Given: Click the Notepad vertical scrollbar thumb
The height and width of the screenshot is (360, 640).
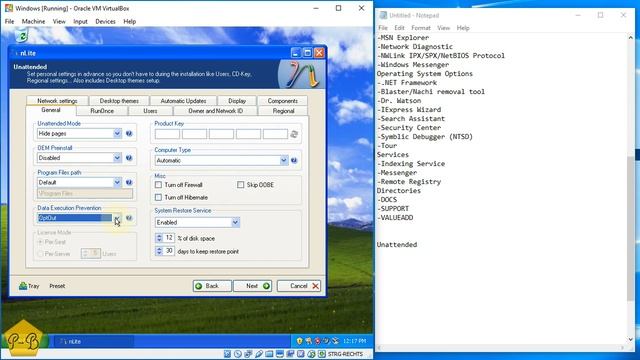Looking at the screenshot, I should [631, 229].
